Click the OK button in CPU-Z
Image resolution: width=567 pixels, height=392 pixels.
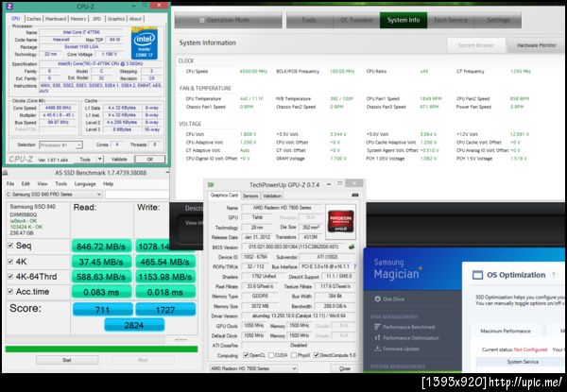click(x=149, y=159)
